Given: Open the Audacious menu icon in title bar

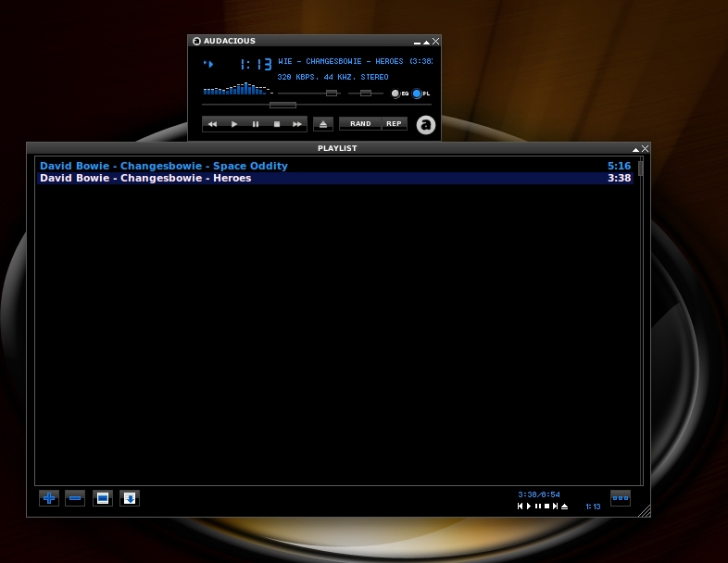Looking at the screenshot, I should [196, 42].
